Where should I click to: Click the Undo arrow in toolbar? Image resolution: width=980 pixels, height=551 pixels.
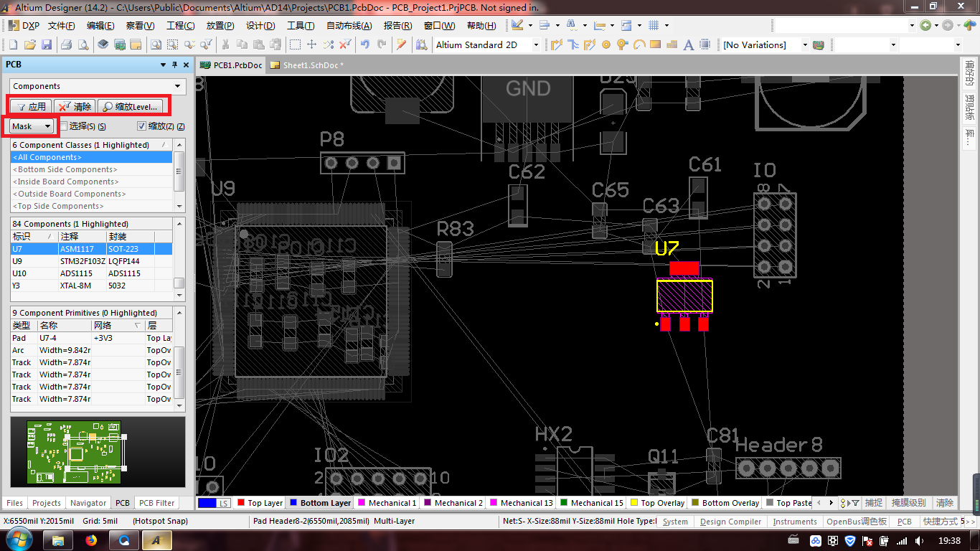point(365,44)
